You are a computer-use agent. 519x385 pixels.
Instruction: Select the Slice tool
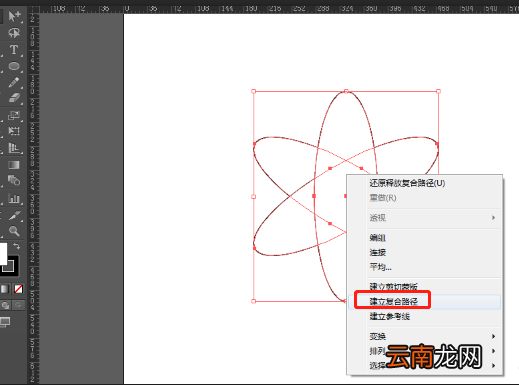click(14, 216)
